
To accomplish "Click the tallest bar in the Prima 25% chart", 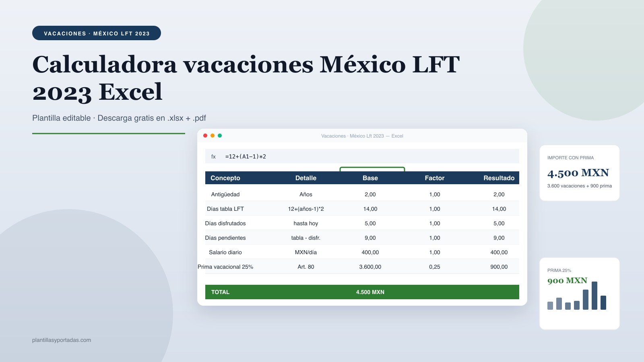I will [594, 296].
